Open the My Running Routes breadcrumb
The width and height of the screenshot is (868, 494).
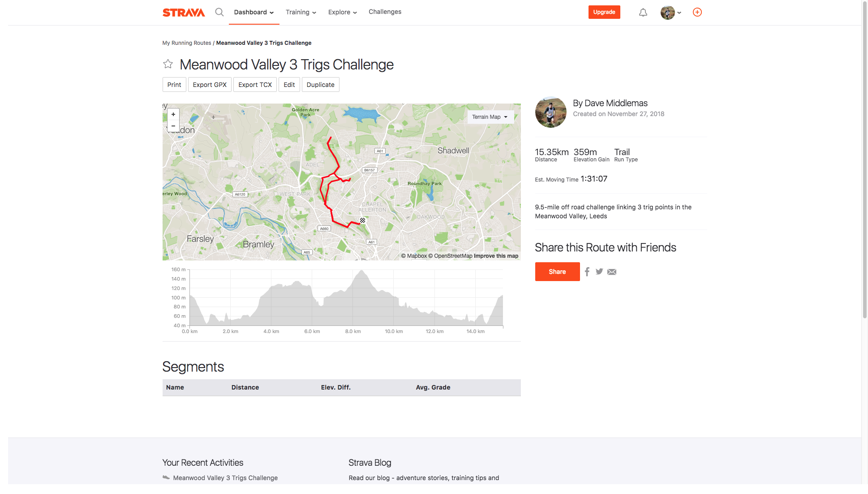tap(186, 43)
